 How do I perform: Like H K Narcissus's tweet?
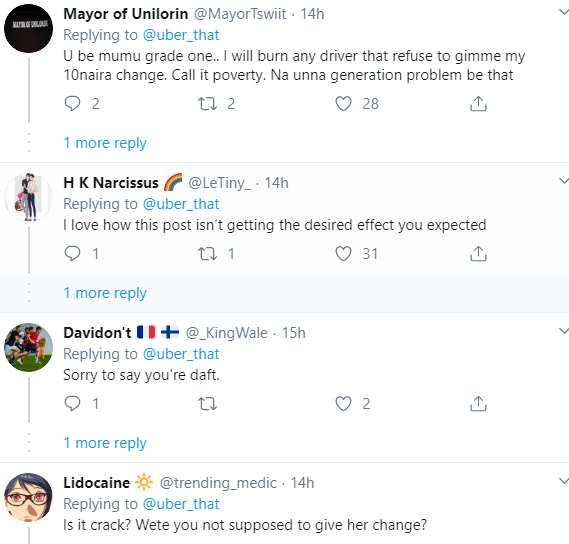pos(343,253)
